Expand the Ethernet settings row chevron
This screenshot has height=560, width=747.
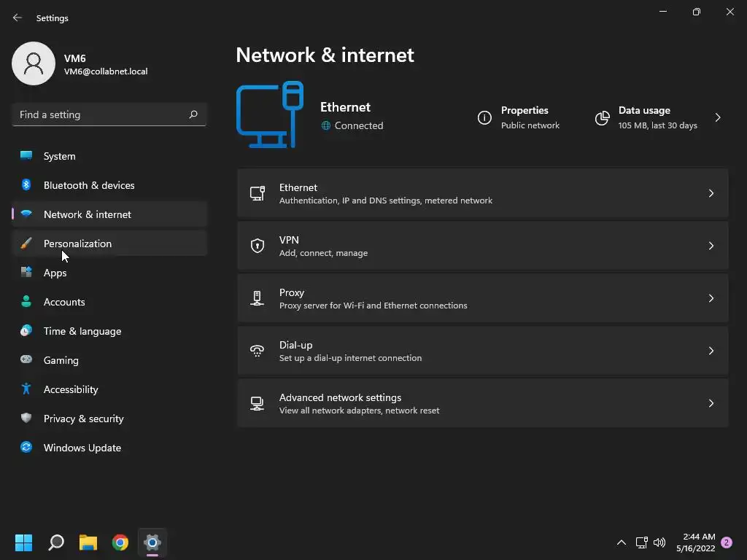(711, 193)
